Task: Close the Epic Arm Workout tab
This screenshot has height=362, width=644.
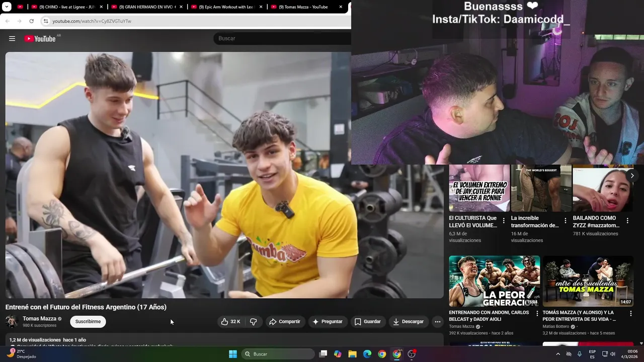Action: coord(261,7)
